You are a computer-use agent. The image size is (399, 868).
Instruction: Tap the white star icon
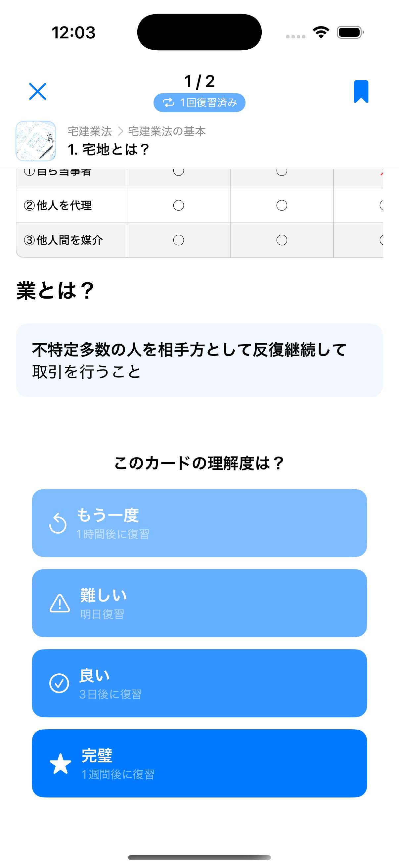tap(60, 763)
